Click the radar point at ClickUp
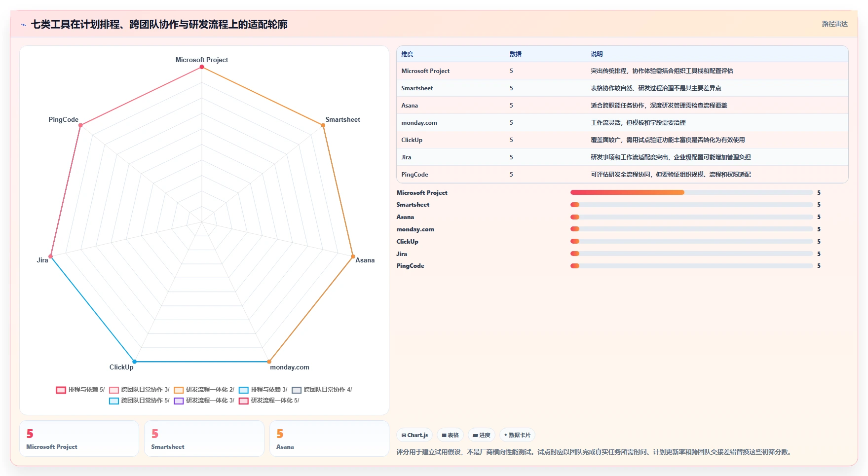 pyautogui.click(x=134, y=362)
